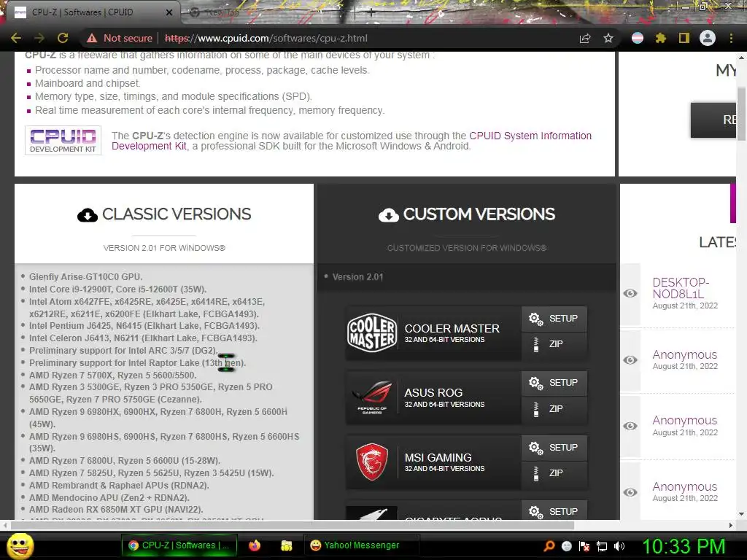This screenshot has width=747, height=560.
Task: Download Gigabyte Aorus SETUP version
Action: 554,510
